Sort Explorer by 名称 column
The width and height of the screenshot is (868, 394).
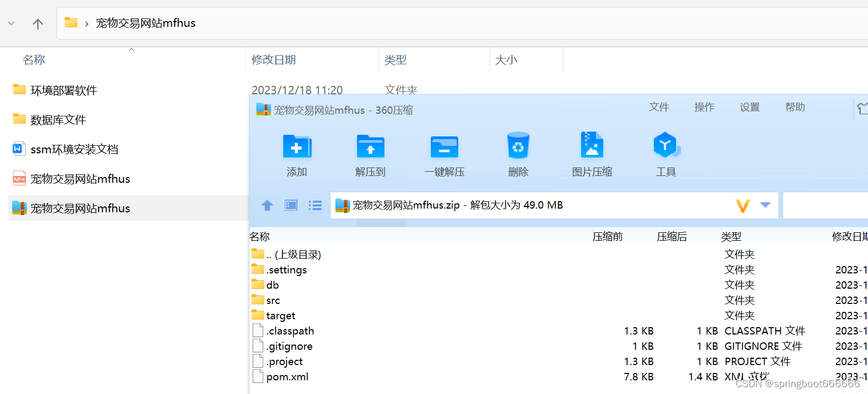point(34,60)
